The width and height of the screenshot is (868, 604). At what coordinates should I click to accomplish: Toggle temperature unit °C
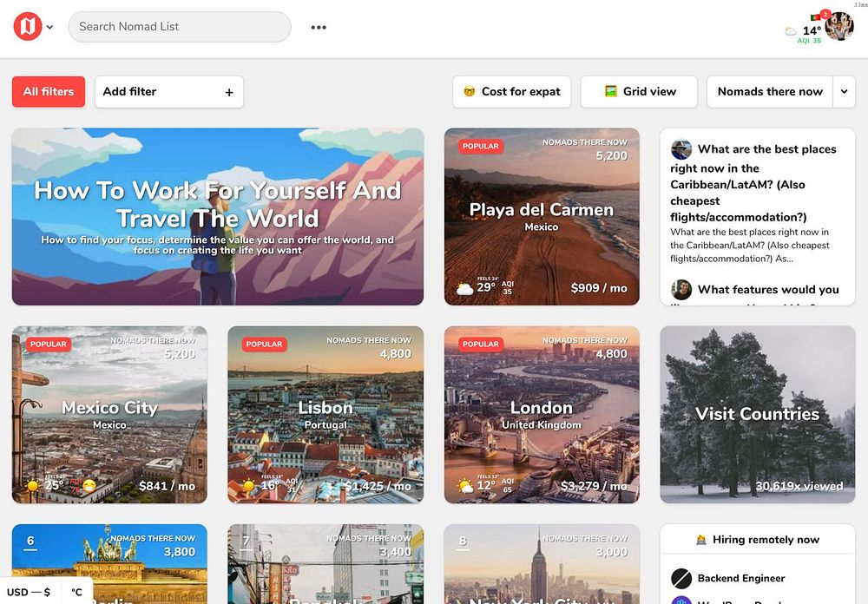pos(77,592)
